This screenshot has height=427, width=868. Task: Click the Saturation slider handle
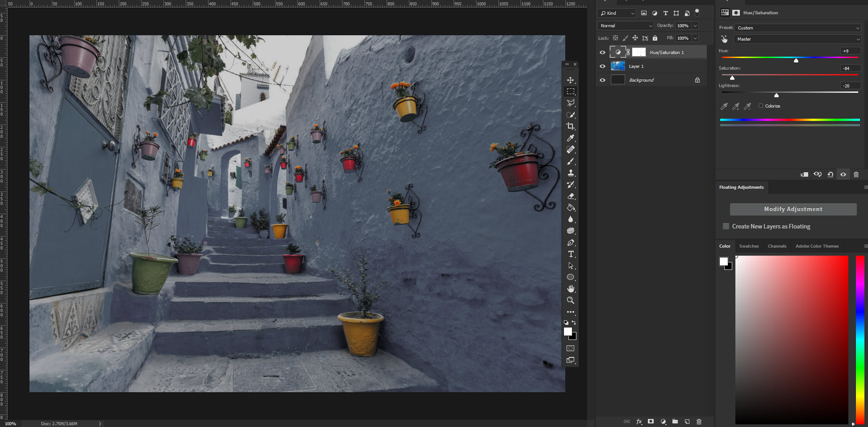coord(732,78)
